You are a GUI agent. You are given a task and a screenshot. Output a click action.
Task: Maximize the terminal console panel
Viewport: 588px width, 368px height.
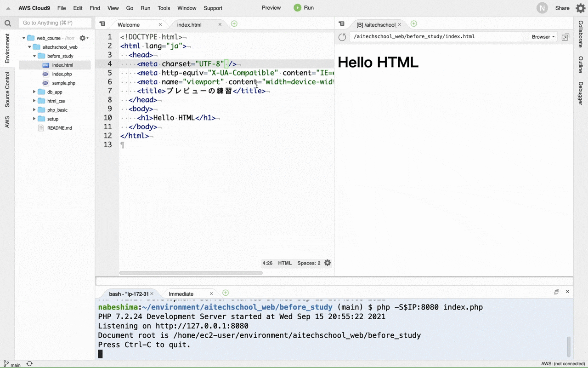(x=556, y=292)
